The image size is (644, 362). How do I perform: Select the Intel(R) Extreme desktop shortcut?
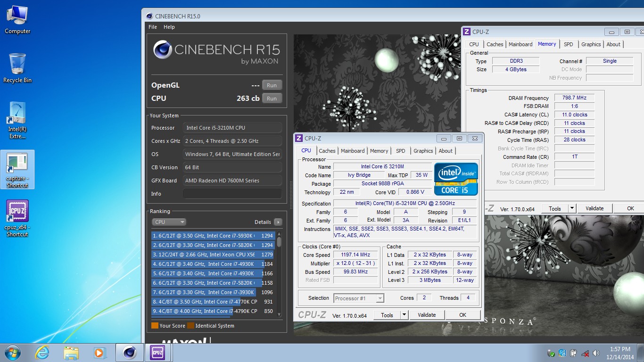pyautogui.click(x=17, y=121)
